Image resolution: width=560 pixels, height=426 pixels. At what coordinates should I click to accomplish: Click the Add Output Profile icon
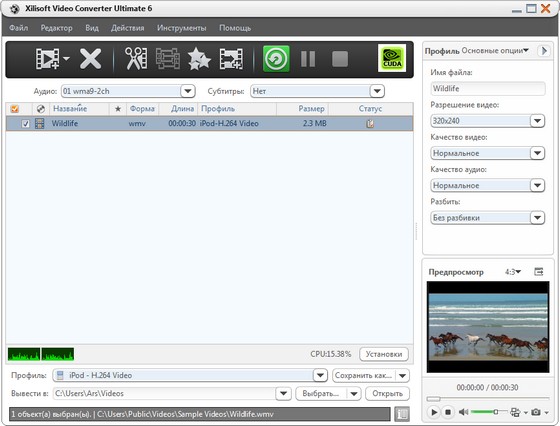231,59
